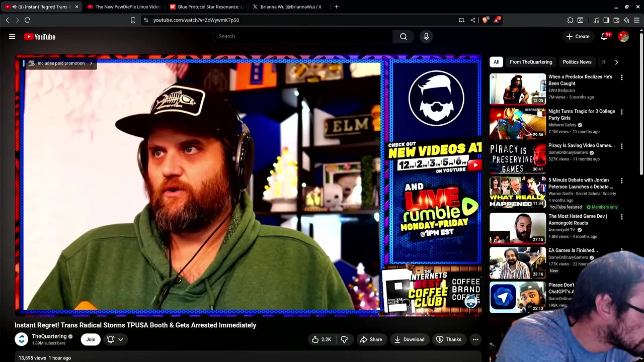Switch to Blue Protocol Star Resonance tab
This screenshot has width=644, height=362.
[x=206, y=7]
